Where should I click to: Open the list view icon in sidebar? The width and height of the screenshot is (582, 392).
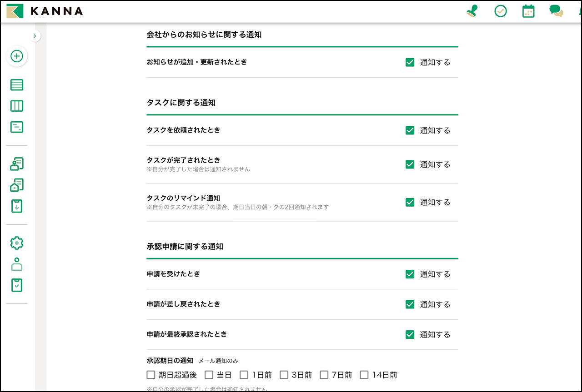pyautogui.click(x=17, y=85)
